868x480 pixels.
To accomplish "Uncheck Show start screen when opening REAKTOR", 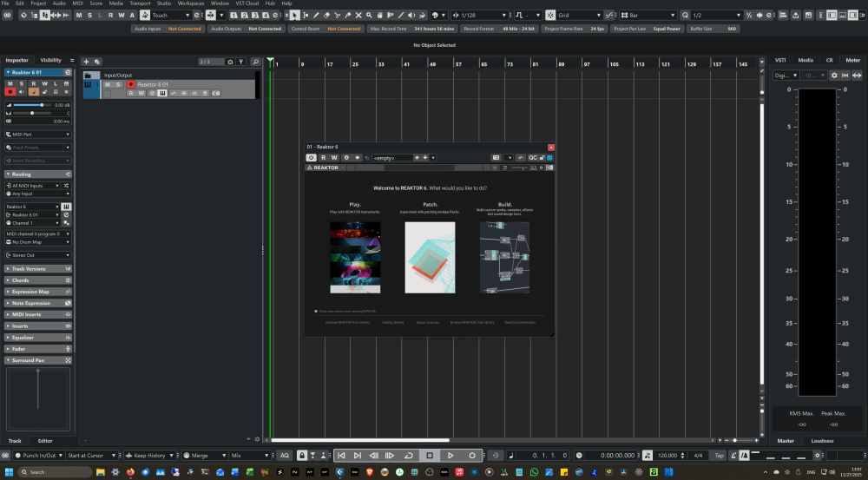I will [x=316, y=310].
